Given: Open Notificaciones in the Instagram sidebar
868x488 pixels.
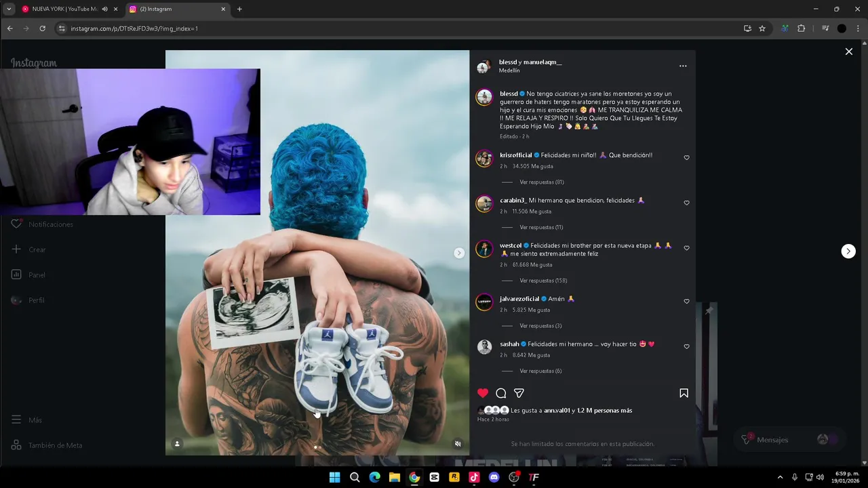Looking at the screenshot, I should pyautogui.click(x=42, y=224).
